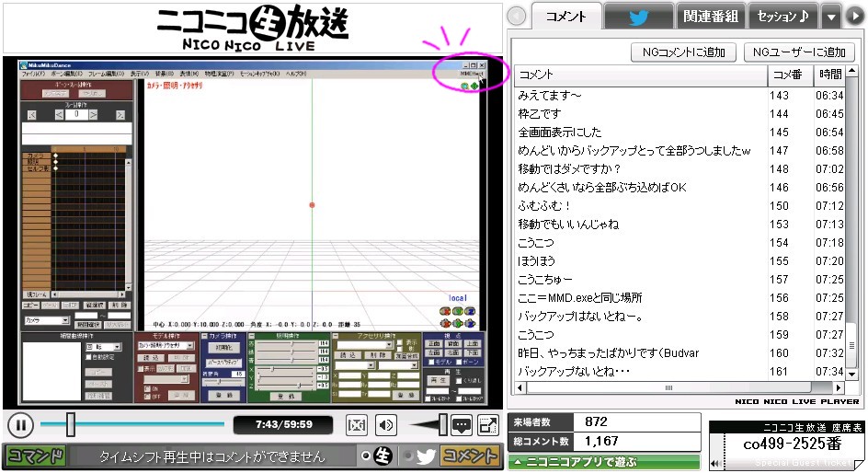Open the Twitter tab in side panel

638,17
